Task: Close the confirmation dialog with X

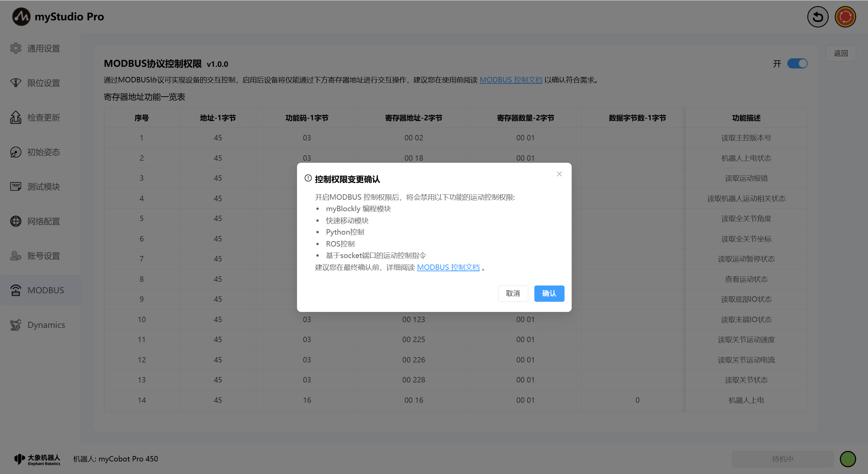Action: [x=559, y=174]
